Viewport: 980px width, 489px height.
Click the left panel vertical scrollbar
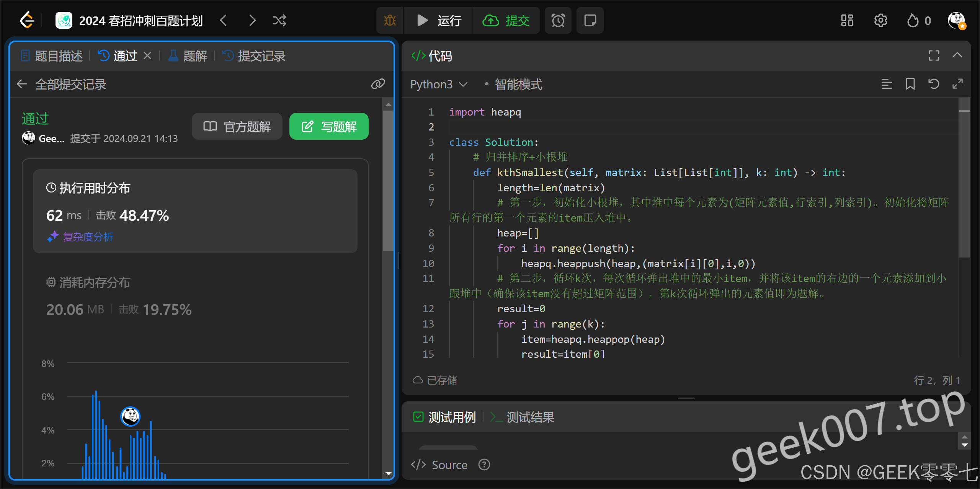(388, 180)
